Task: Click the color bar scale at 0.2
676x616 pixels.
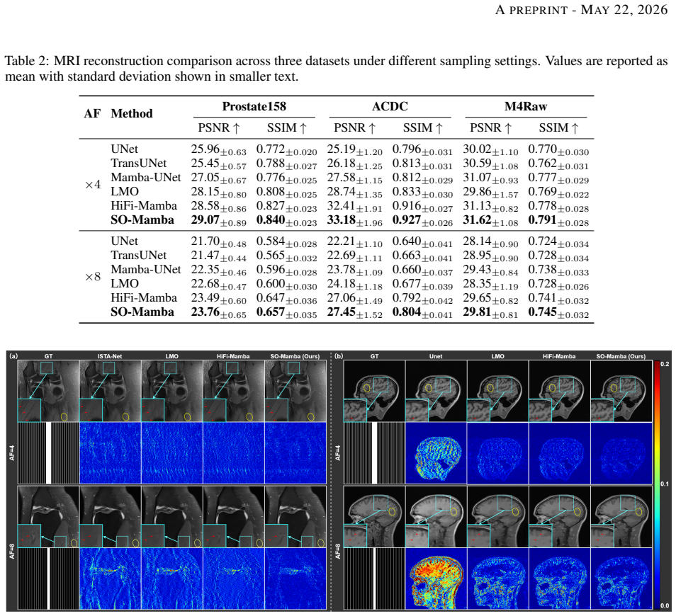Action: [665, 364]
